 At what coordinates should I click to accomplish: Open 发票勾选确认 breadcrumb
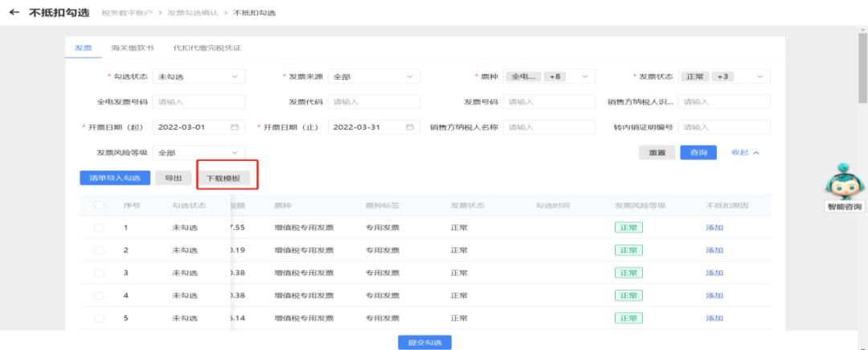point(194,13)
